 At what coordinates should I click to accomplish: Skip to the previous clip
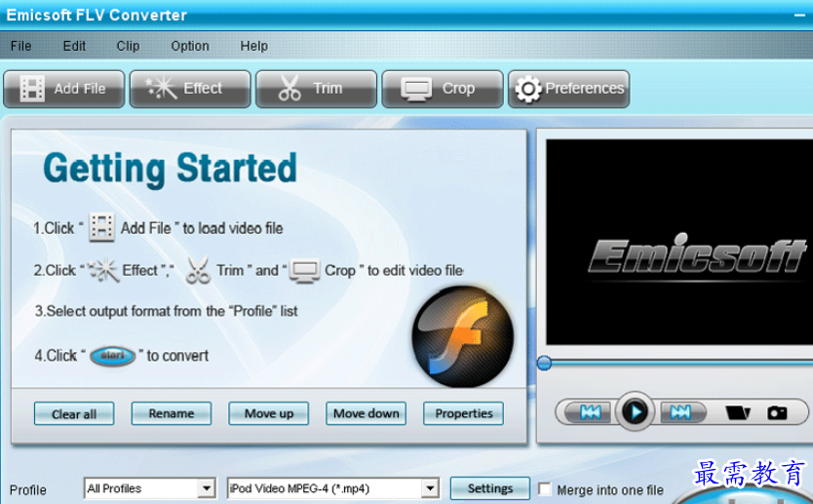589,412
